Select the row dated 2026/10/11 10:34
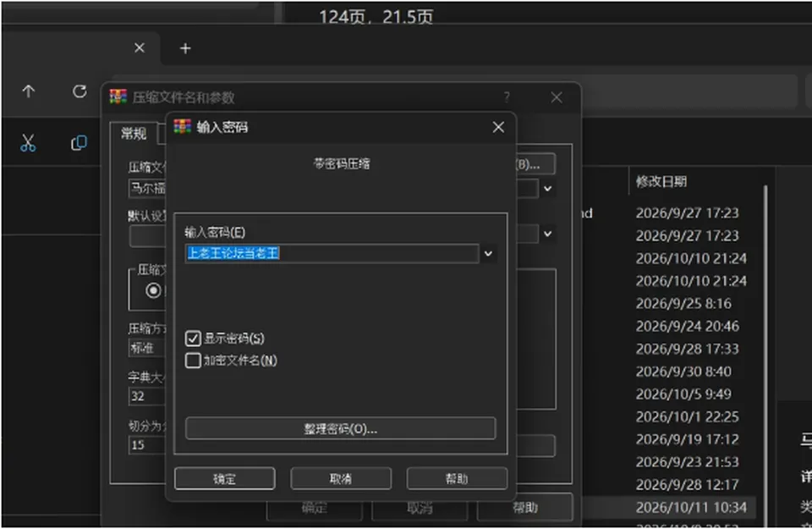 pos(691,507)
